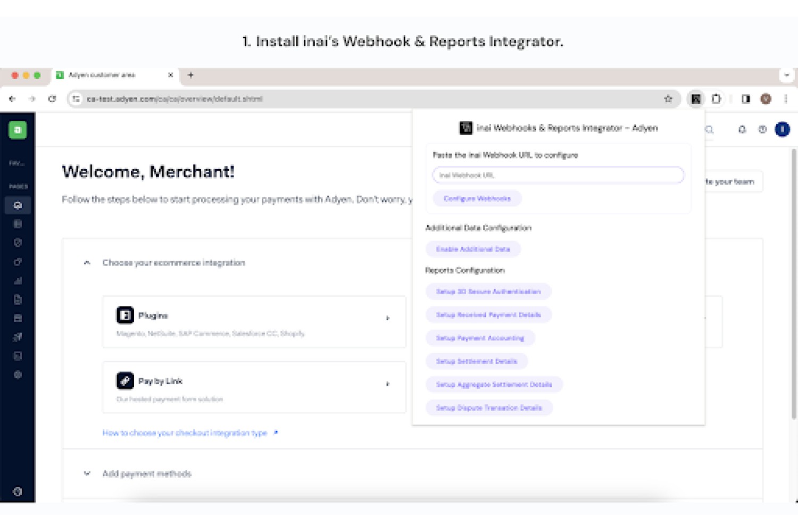
Task: Toggle the browser side panel icon
Action: pos(746,99)
